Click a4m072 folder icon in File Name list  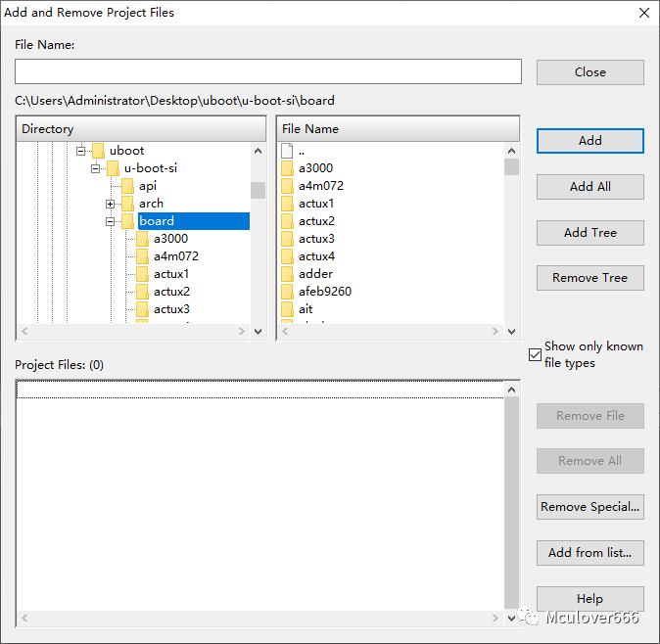288,186
